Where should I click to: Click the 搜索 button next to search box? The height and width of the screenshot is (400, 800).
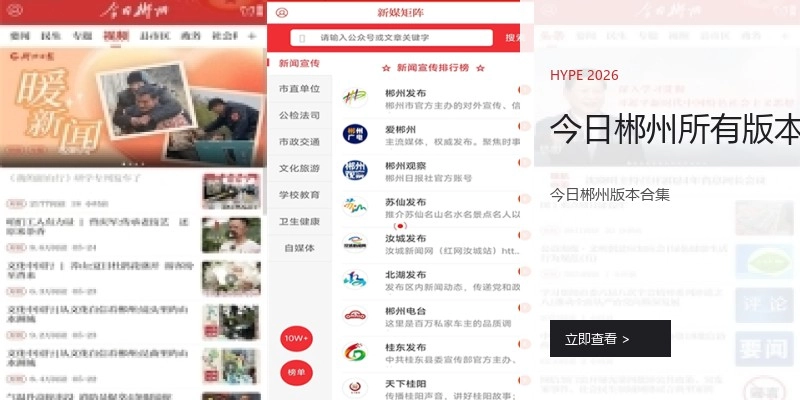click(x=513, y=38)
